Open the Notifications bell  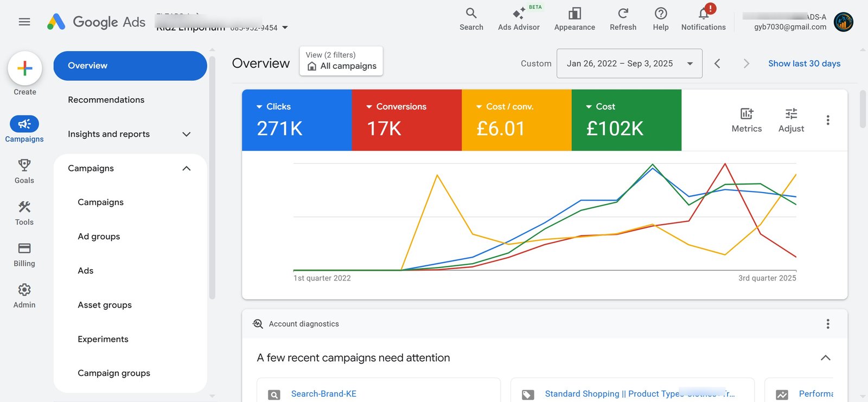click(703, 19)
